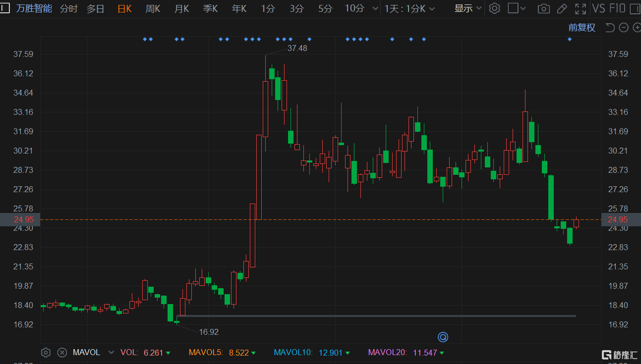This screenshot has width=641, height=364.
Task: Select the 年K yearly tab
Action: coord(239,8)
